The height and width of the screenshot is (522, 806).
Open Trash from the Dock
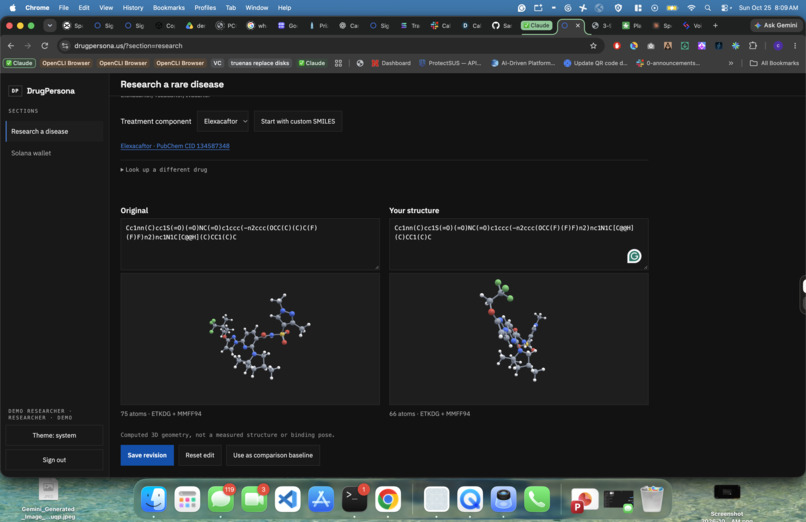652,499
